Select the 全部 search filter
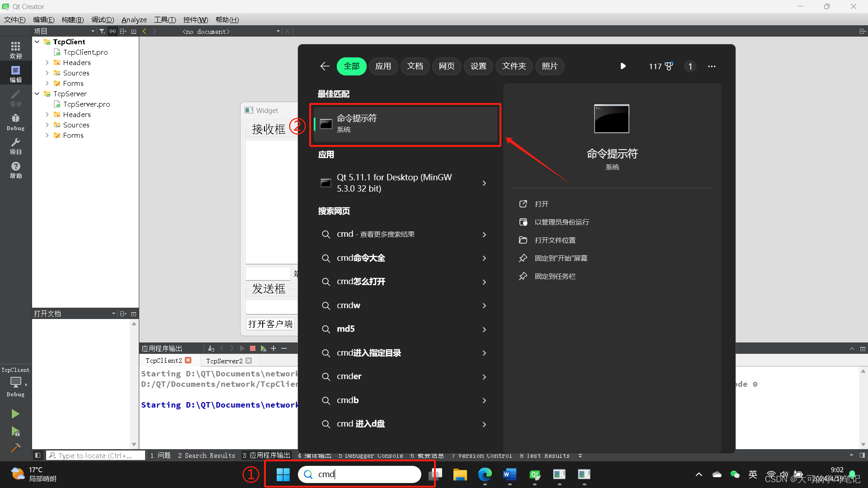The width and height of the screenshot is (868, 488). [x=351, y=66]
